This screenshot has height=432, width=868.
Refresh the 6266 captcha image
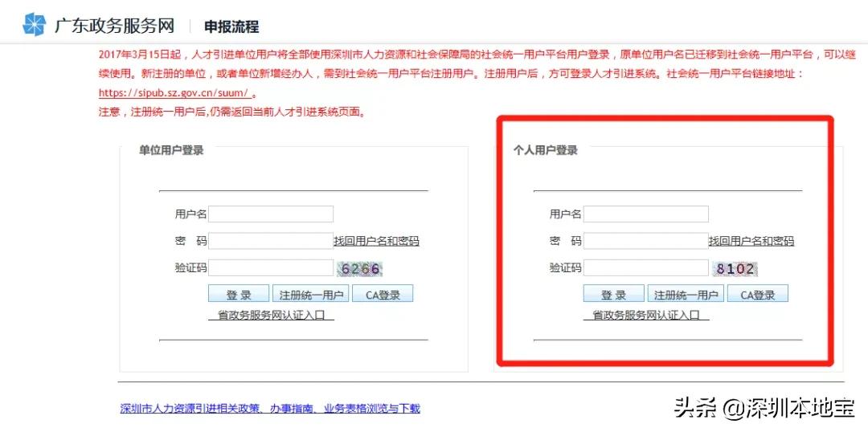360,269
